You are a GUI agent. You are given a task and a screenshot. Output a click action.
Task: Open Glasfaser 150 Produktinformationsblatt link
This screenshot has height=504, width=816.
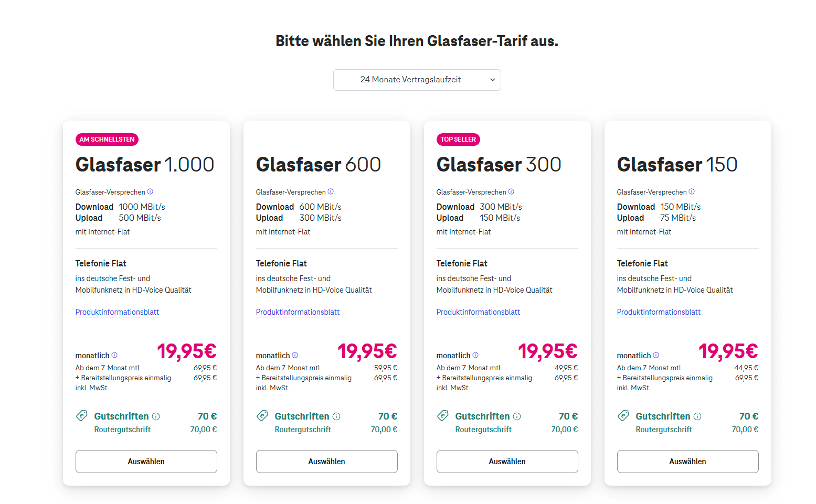(659, 312)
